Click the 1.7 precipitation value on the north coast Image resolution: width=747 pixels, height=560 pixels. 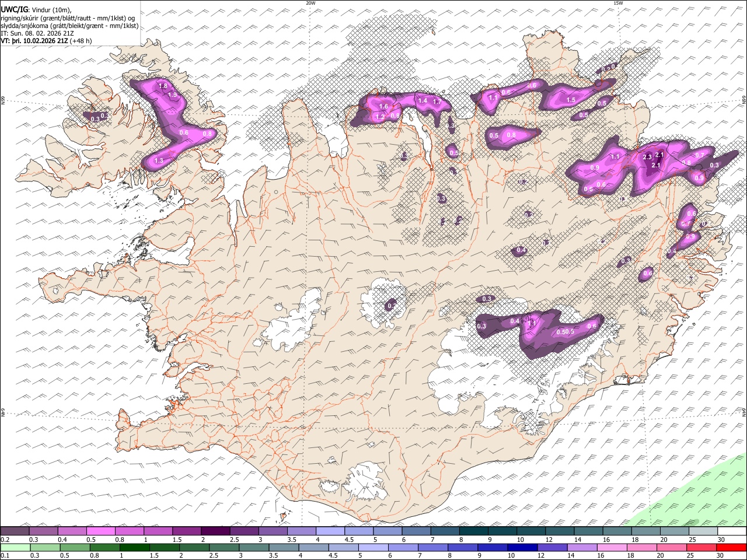[x=436, y=102]
